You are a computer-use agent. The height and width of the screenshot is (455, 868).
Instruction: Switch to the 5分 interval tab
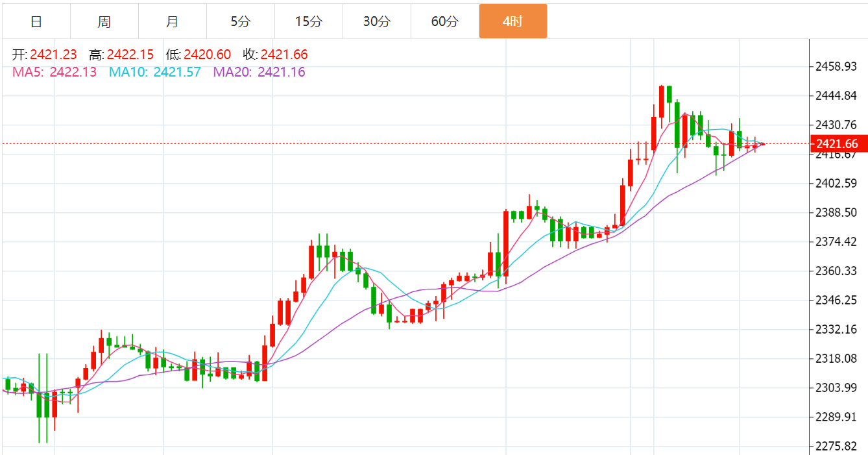tap(241, 21)
